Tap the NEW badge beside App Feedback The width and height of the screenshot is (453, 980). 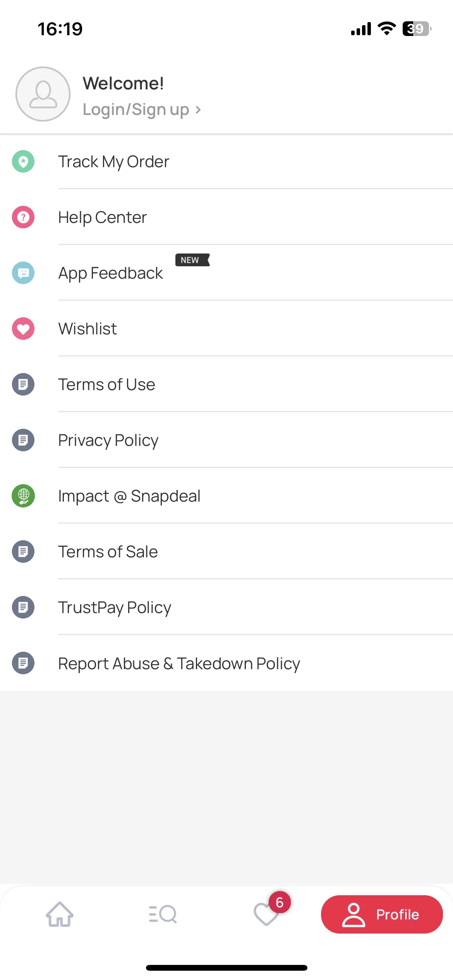pyautogui.click(x=192, y=260)
